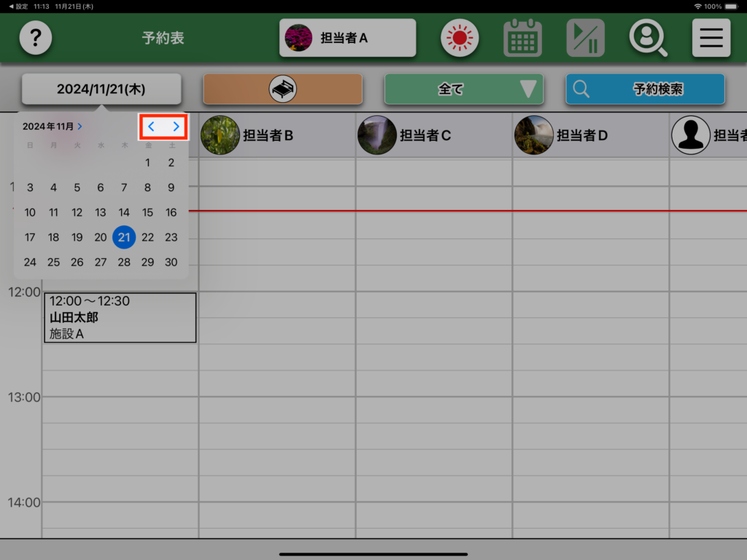Select day 22 in the calendar
Image resolution: width=747 pixels, height=560 pixels.
coord(147,237)
